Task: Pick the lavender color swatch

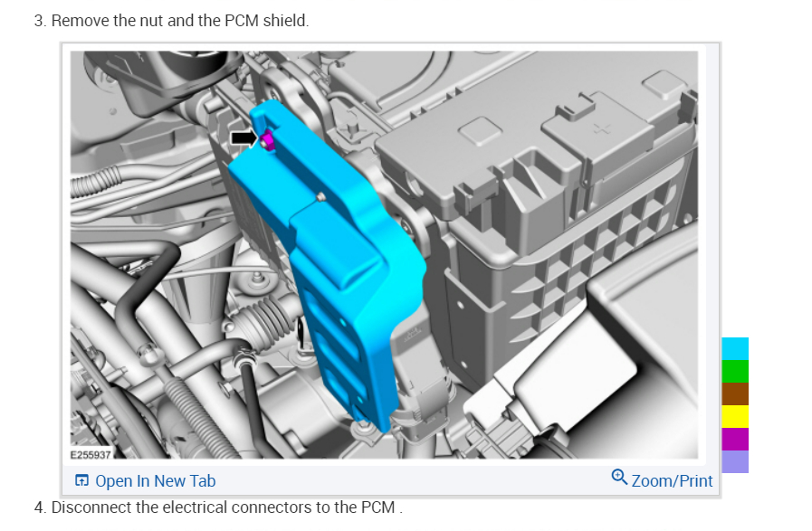Action: point(735,461)
